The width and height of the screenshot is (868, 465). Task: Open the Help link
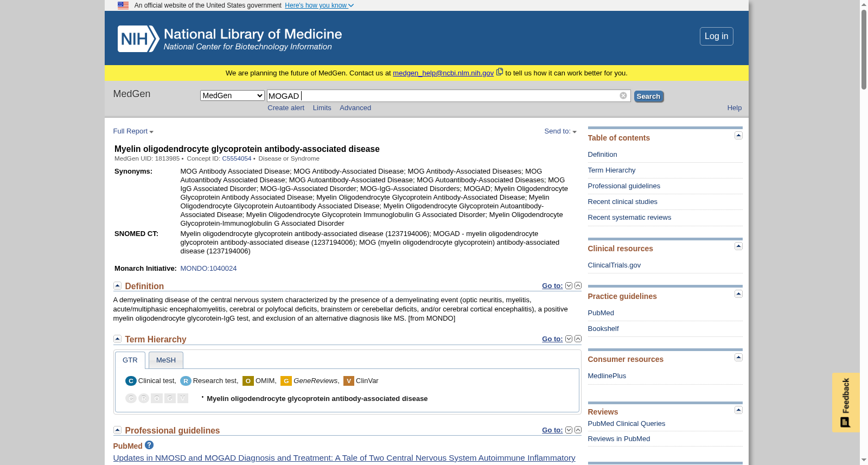tap(735, 108)
